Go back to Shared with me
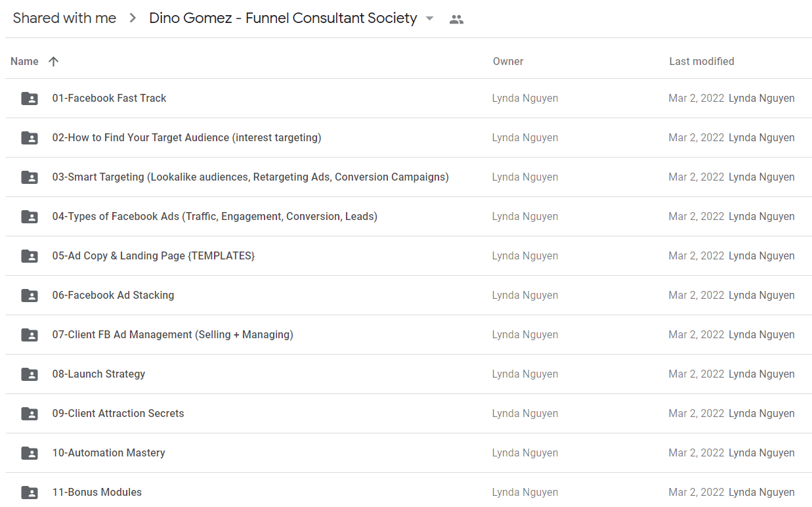Screen dimensions: 812x507 click(64, 18)
